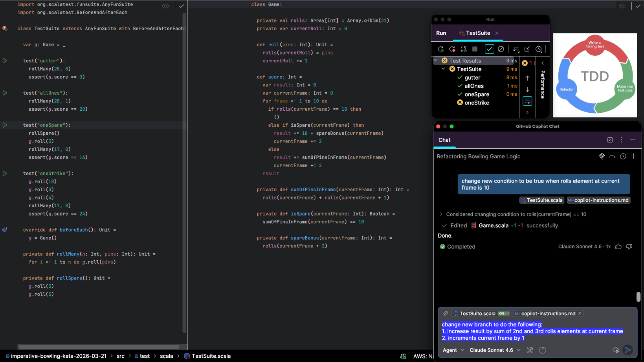Run the "oneStrike" test from gutter

click(x=5, y=173)
